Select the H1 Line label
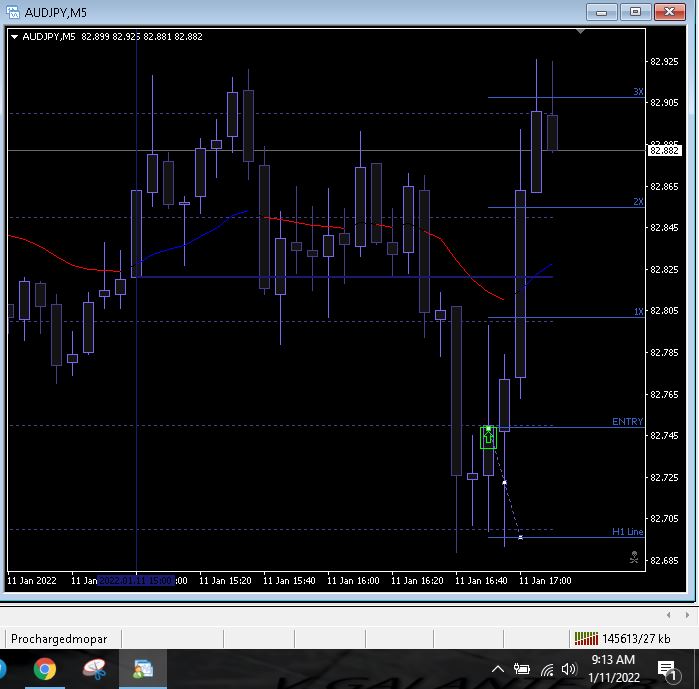 point(627,532)
